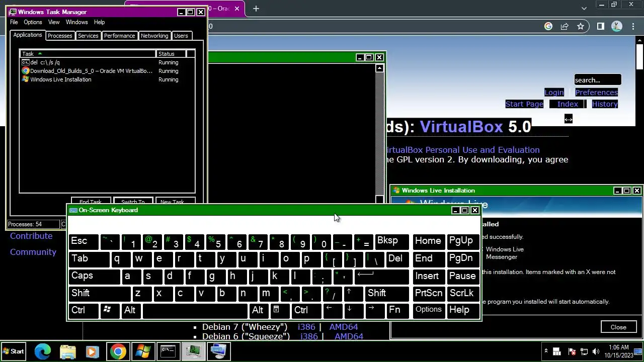The width and height of the screenshot is (644, 362).
Task: Open the History link
Action: (x=605, y=104)
